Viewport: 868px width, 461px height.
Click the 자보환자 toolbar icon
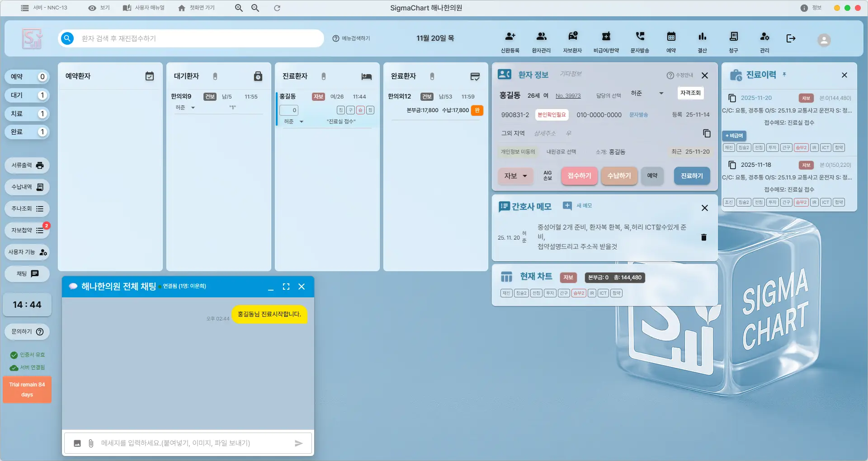(x=572, y=37)
